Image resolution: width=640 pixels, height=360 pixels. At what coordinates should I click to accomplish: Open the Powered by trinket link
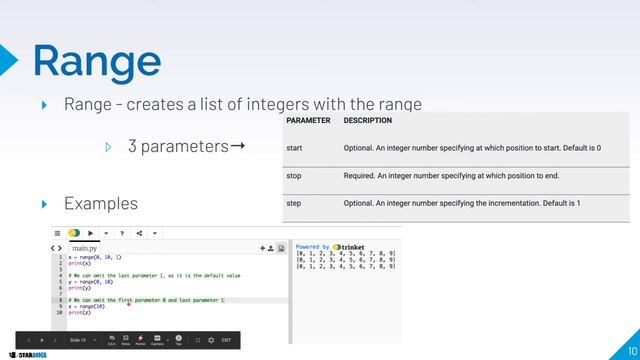click(330, 247)
